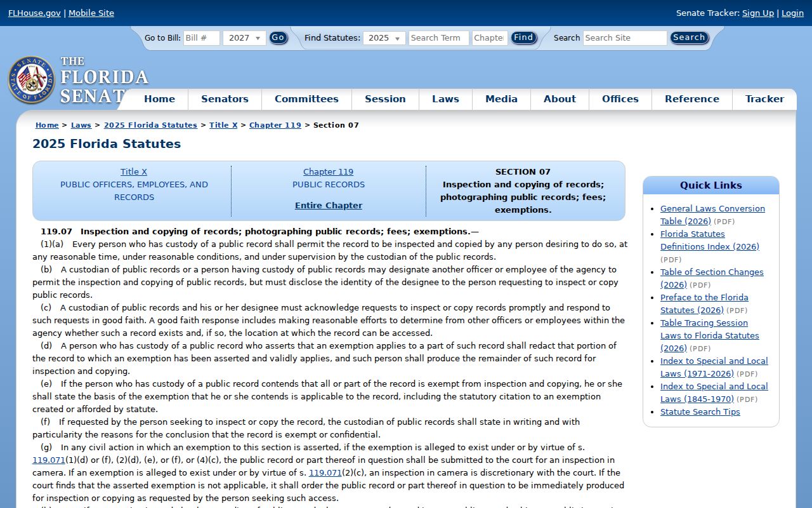Click the Chapter 119 breadcrumb link
The height and width of the screenshot is (508, 812).
(x=275, y=125)
